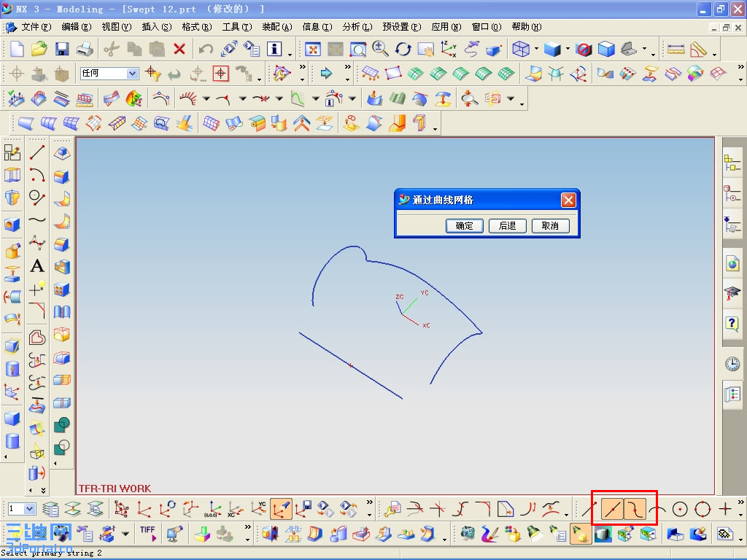The height and width of the screenshot is (560, 747).
Task: Click the Information (i) icon
Action: [274, 49]
